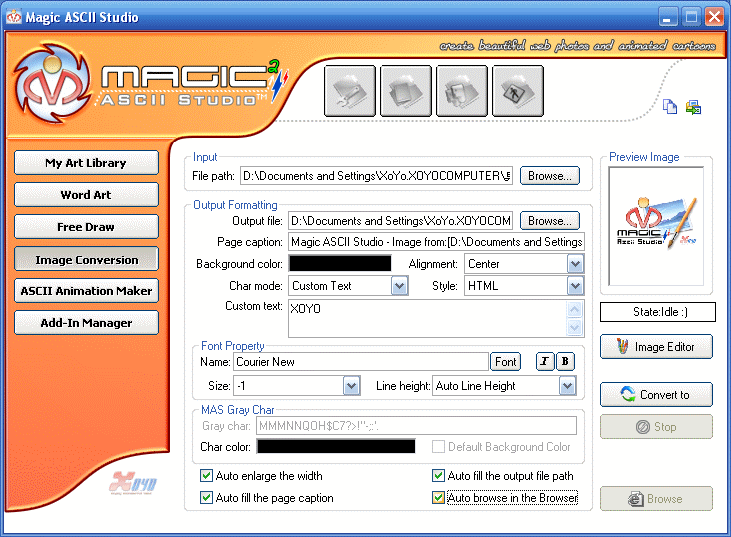Click the blue copy pages icon
This screenshot has width=731, height=537.
[670, 107]
